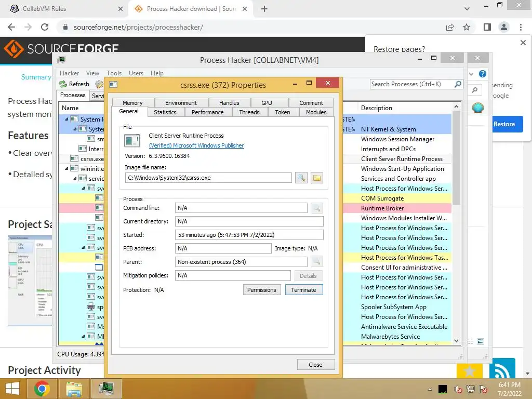Bookmark this tab with the star icon
532x399 pixels.
pos(467,27)
